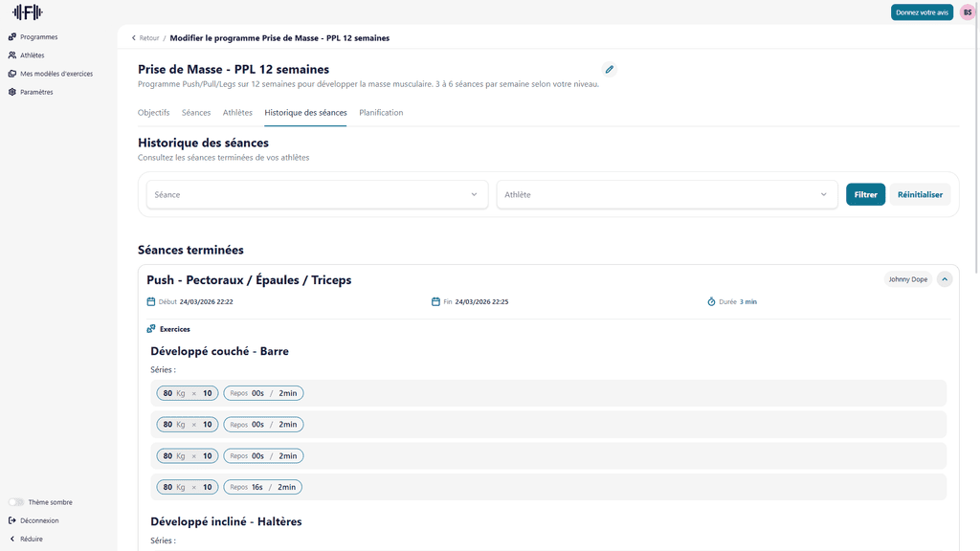
Task: Open the BS user avatar menu
Action: (x=967, y=12)
